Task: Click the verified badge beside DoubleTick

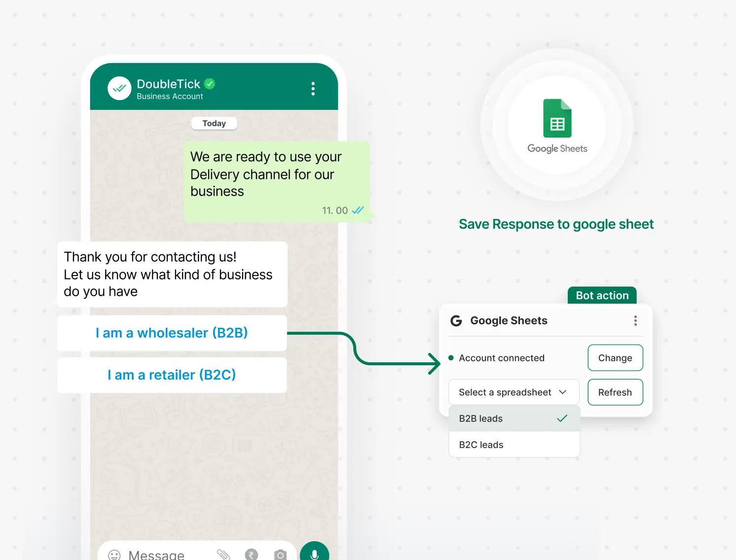Action: click(x=209, y=83)
